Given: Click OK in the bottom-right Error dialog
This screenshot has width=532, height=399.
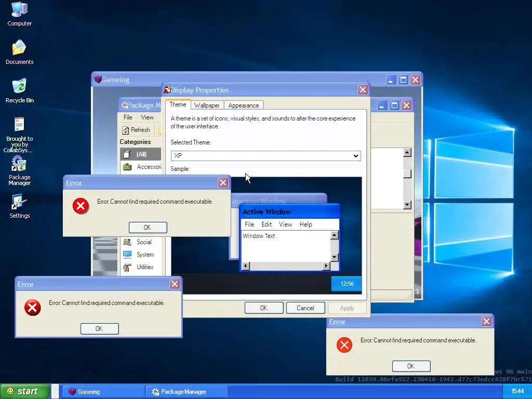Looking at the screenshot, I should [411, 366].
